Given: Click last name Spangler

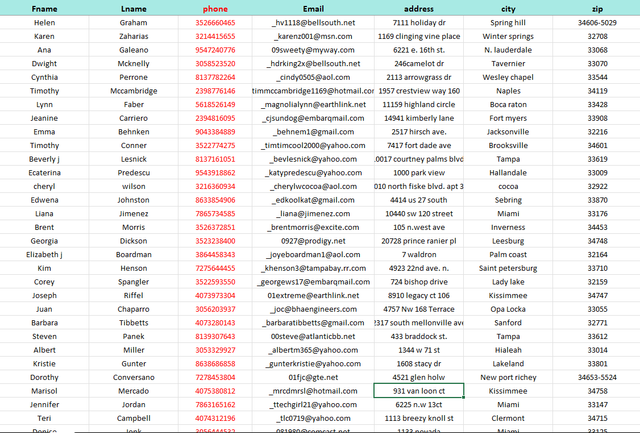Looking at the screenshot, I should click(x=133, y=282).
